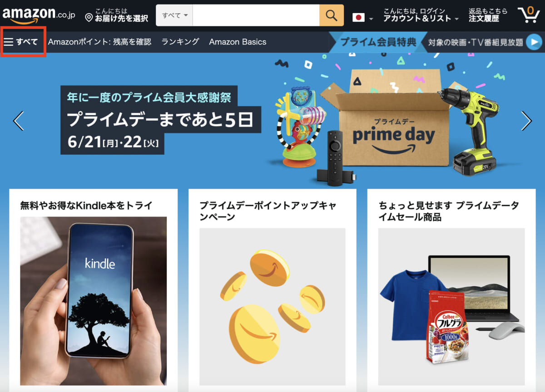This screenshot has height=392, width=545.
Task: Advance the carousel with right arrow
Action: [526, 121]
